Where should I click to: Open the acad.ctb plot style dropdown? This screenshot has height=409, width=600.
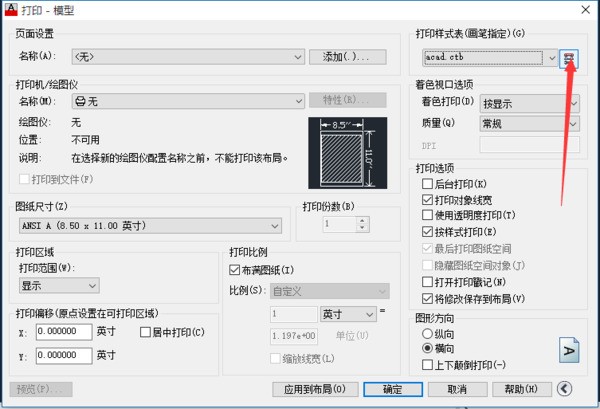pyautogui.click(x=490, y=58)
